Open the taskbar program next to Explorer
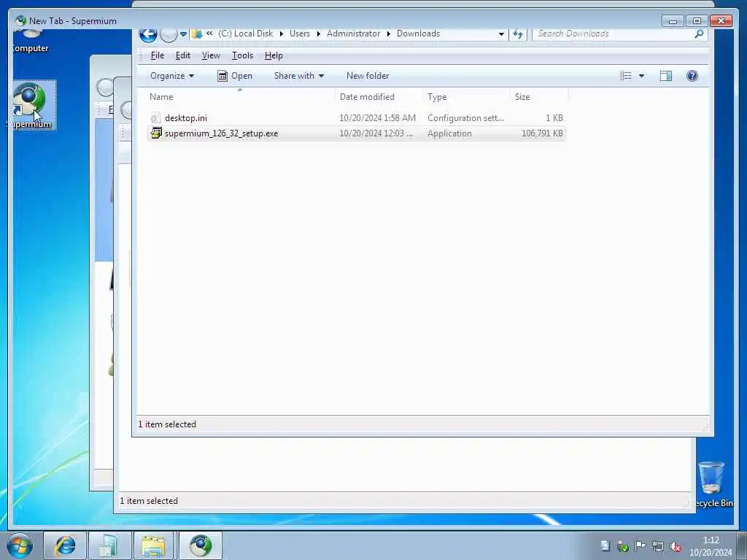The width and height of the screenshot is (747, 560). coord(109,545)
